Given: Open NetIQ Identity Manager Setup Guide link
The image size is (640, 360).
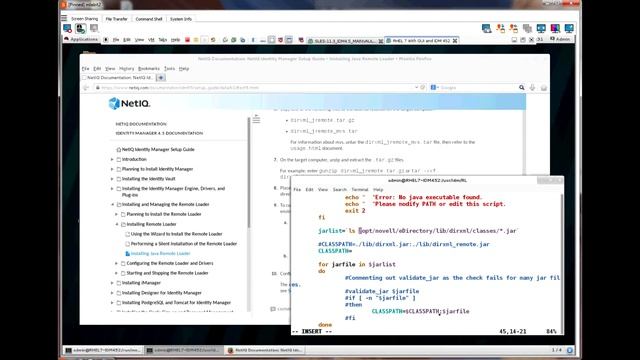Looking at the screenshot, I should (158, 149).
